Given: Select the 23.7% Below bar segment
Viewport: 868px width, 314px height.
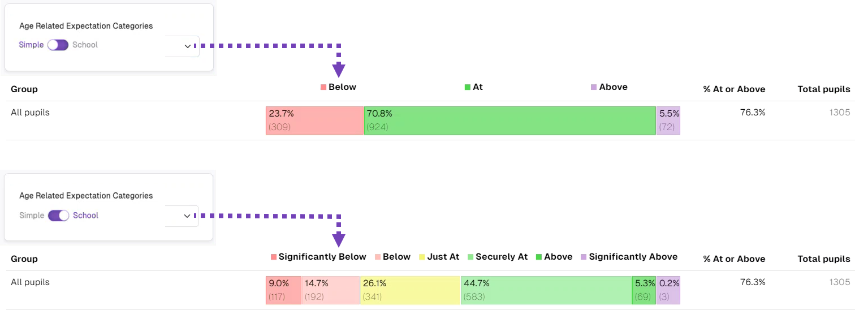Looking at the screenshot, I should click(314, 121).
